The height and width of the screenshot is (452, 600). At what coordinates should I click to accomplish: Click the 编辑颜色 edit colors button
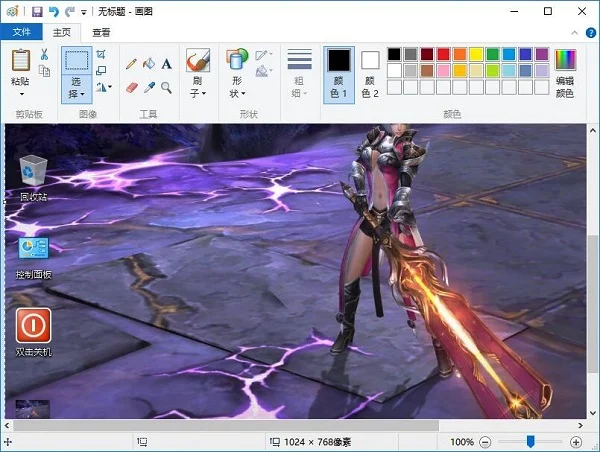pos(565,72)
